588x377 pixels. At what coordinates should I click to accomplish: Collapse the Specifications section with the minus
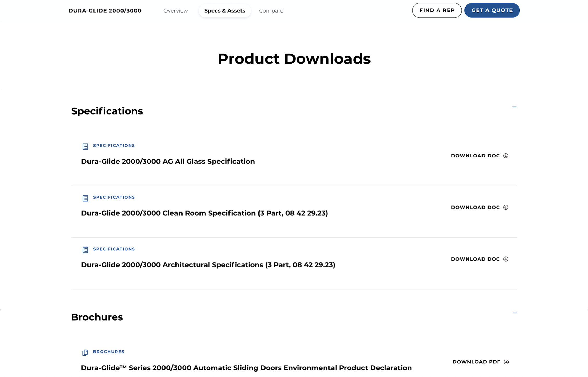(x=514, y=107)
